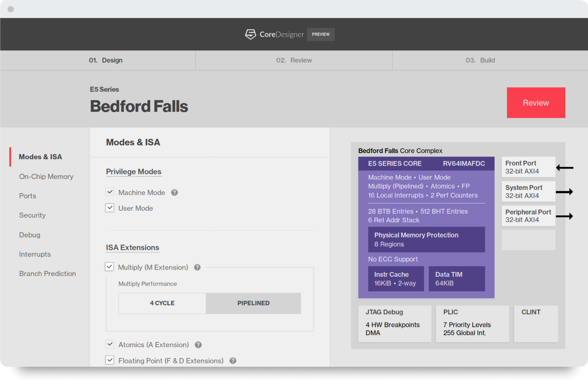Switch to the 03. Build step

pyautogui.click(x=480, y=60)
